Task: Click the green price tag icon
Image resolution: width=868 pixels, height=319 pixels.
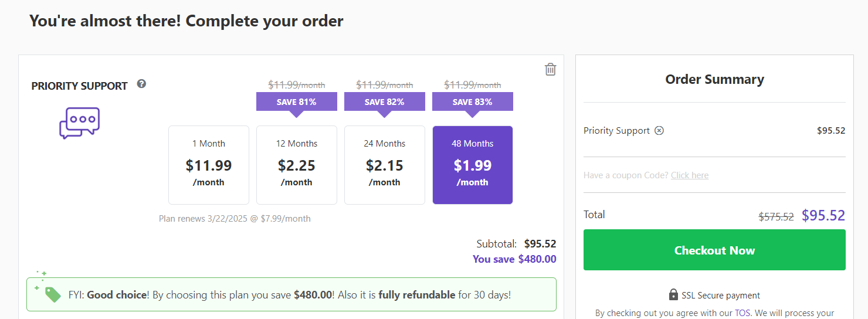Action: [53, 294]
